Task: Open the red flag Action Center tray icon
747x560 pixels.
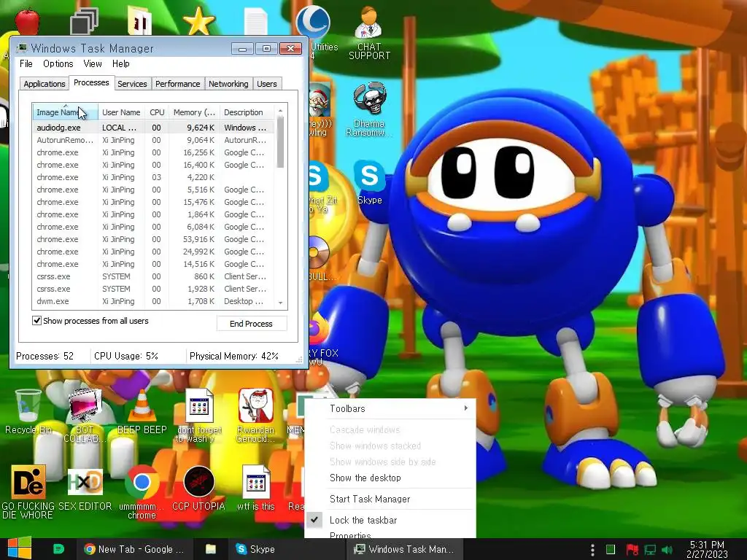Action: (x=632, y=550)
